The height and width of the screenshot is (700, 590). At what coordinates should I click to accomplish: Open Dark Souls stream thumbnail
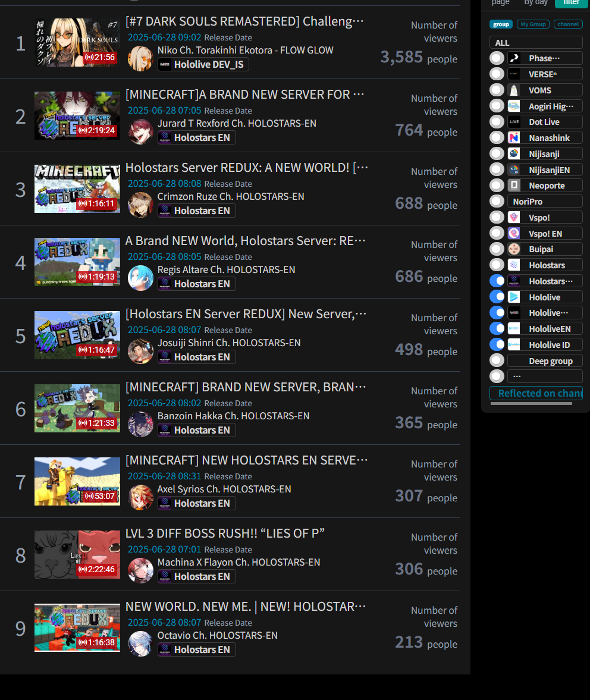77,42
